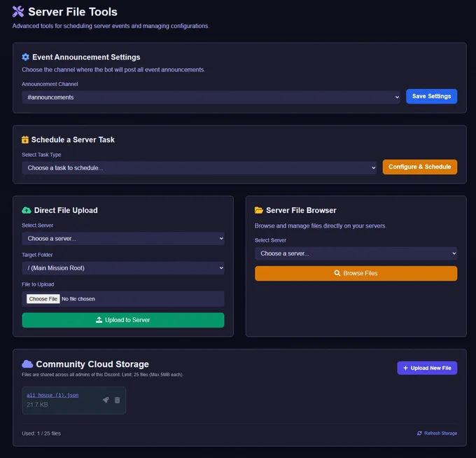
Task: Open the ali_house (1).json file link
Action: click(52, 395)
